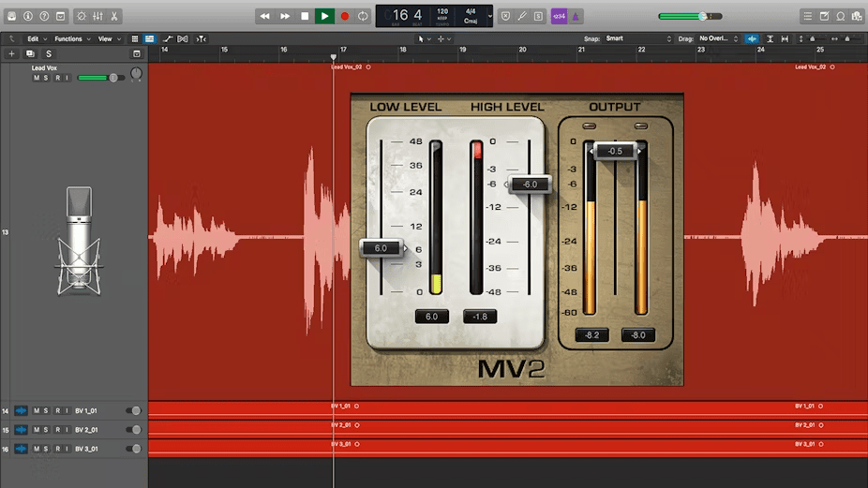The image size is (868, 488).
Task: Enable the metronome click button
Action: [x=576, y=16]
